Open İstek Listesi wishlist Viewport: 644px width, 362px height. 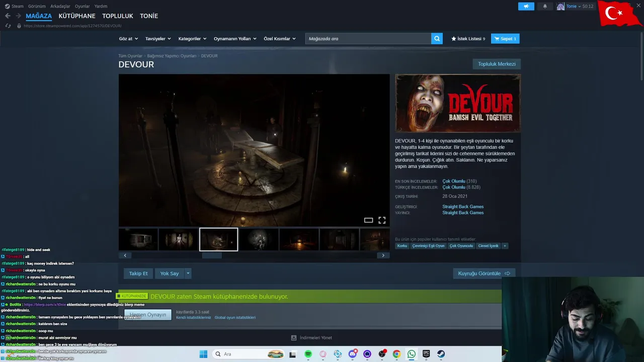pyautogui.click(x=468, y=39)
